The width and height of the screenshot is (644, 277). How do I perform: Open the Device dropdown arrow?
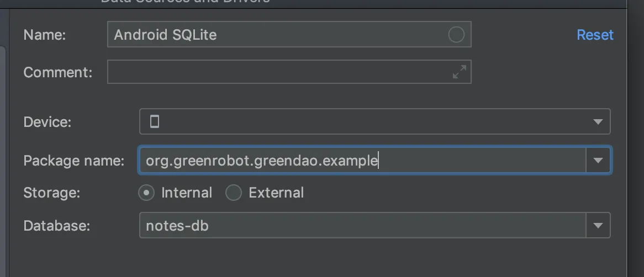(598, 122)
